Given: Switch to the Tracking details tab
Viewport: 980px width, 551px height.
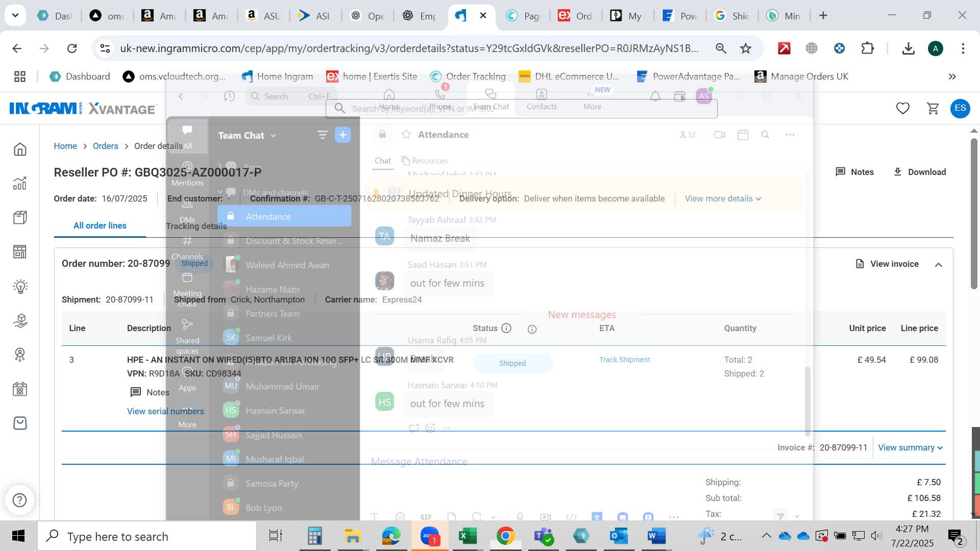Looking at the screenshot, I should (x=196, y=226).
